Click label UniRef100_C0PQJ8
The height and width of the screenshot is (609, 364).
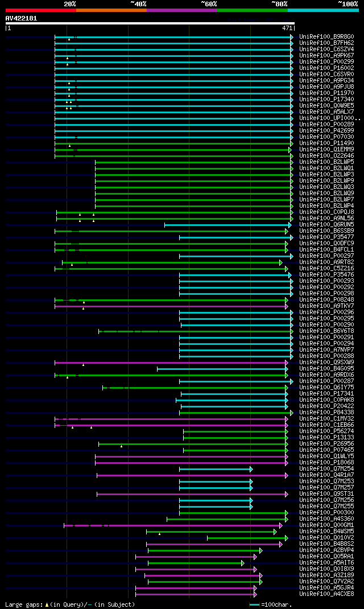point(326,212)
